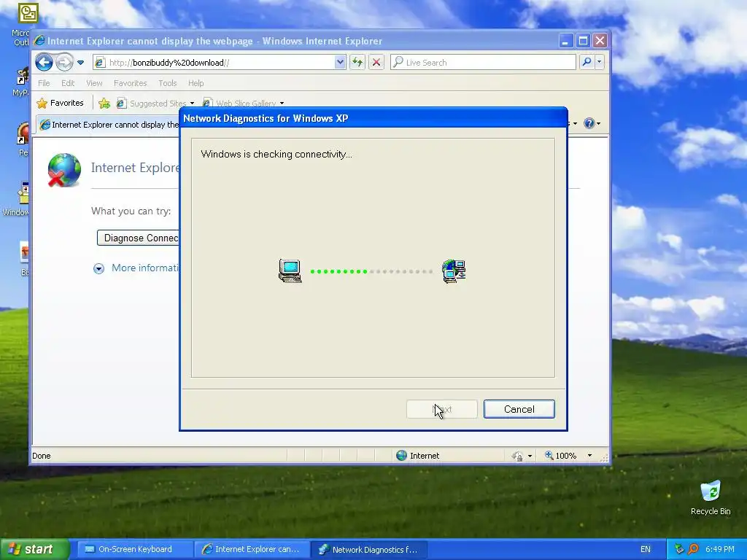Click the IE Back arrow button

(x=44, y=63)
